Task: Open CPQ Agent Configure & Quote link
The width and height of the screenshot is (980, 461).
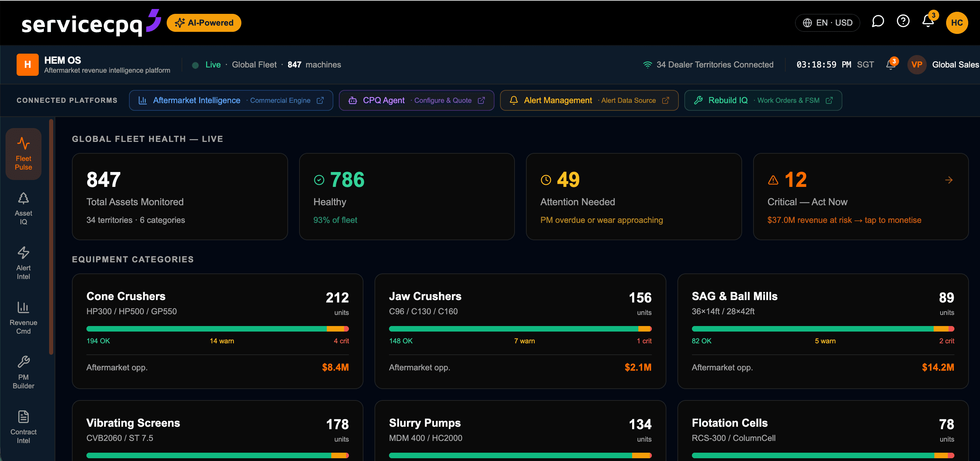Action: point(416,100)
